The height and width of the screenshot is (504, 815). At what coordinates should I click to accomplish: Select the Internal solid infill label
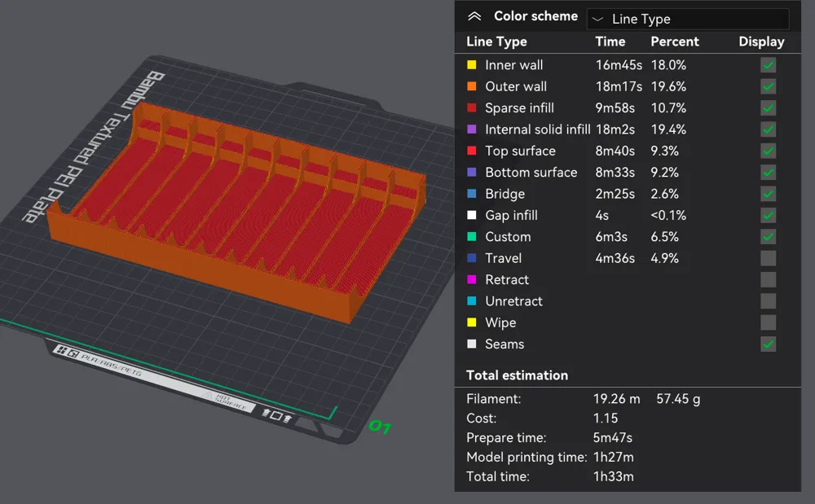[x=537, y=129]
